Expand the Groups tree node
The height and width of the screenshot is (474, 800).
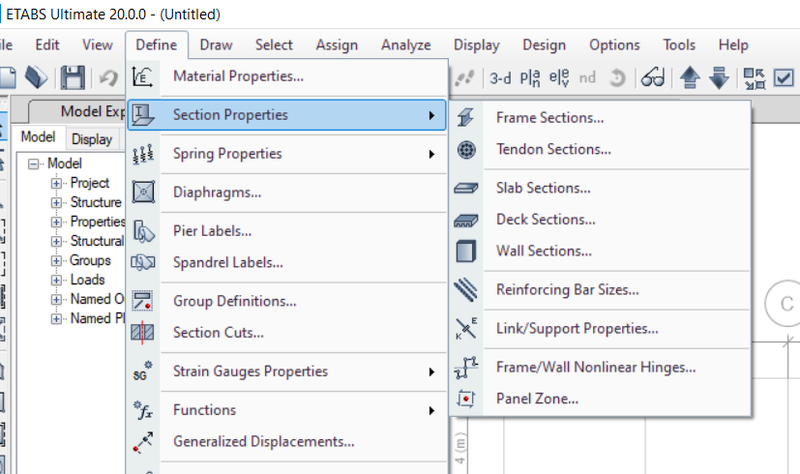point(56,261)
